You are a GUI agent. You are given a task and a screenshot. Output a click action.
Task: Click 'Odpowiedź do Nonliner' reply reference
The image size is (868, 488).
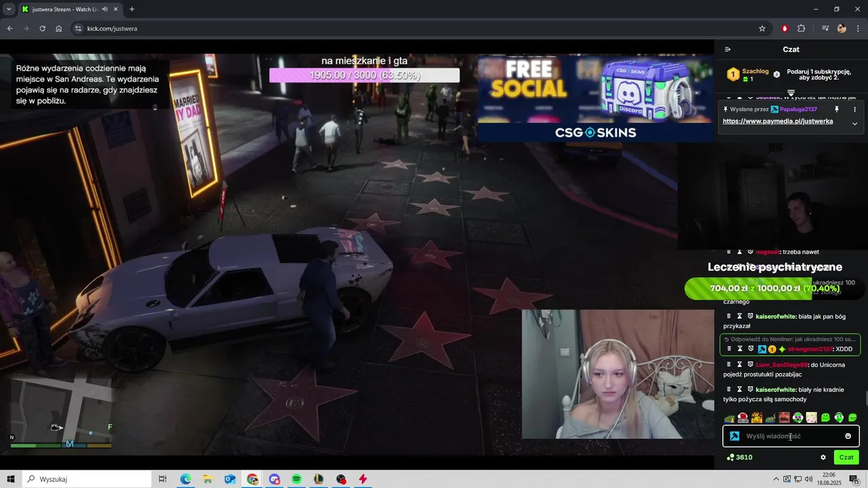click(x=790, y=339)
